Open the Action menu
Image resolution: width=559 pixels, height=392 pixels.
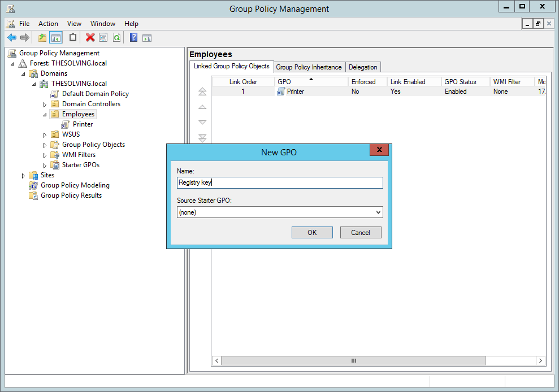(x=48, y=24)
